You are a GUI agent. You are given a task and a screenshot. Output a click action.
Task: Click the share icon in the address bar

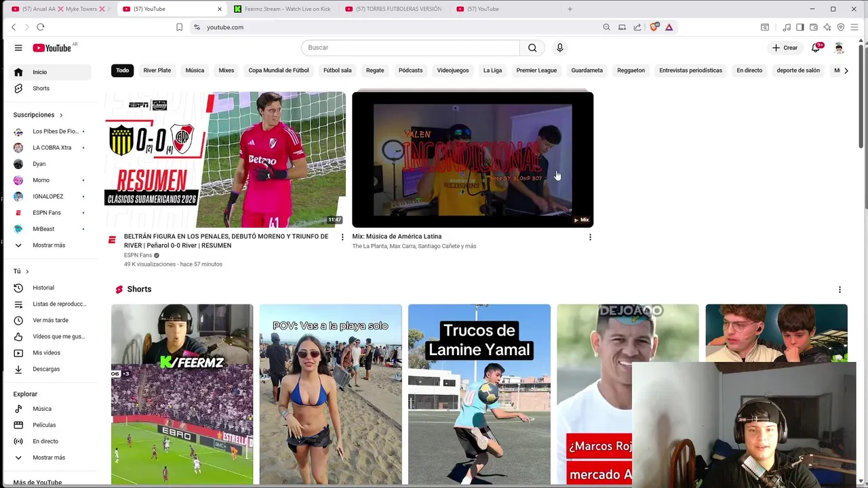pyautogui.click(x=637, y=27)
